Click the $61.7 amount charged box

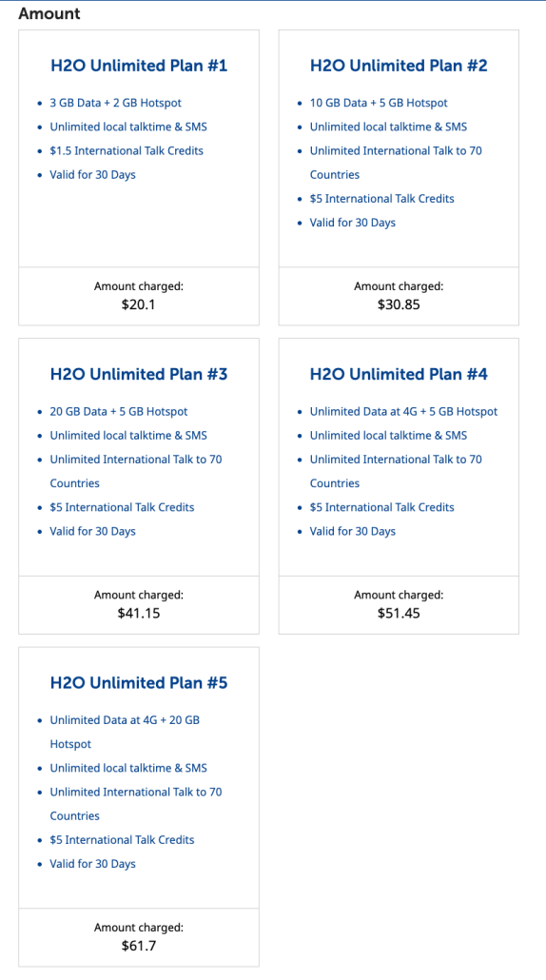[139, 937]
